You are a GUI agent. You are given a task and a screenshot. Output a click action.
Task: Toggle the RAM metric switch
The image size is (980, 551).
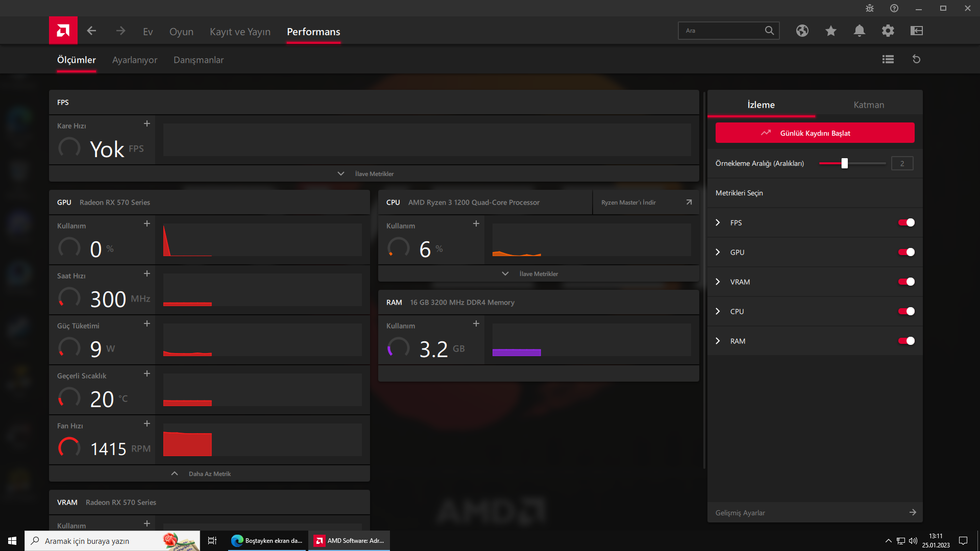coord(906,341)
